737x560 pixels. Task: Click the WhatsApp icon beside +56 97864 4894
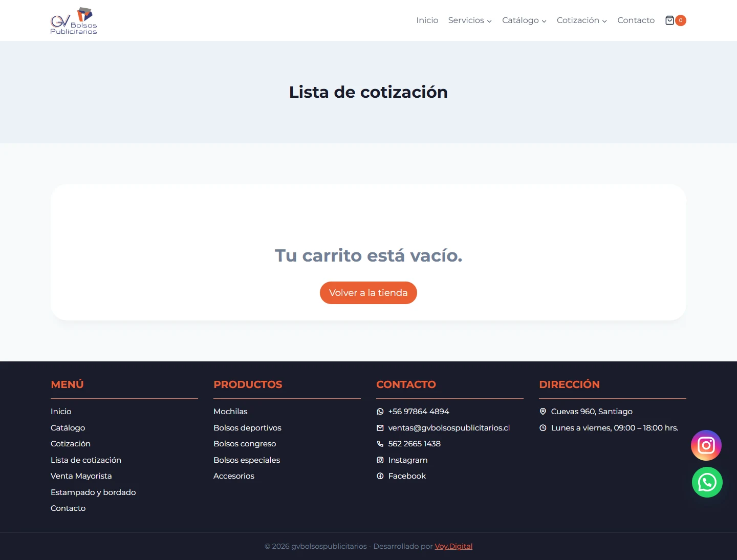[380, 412]
